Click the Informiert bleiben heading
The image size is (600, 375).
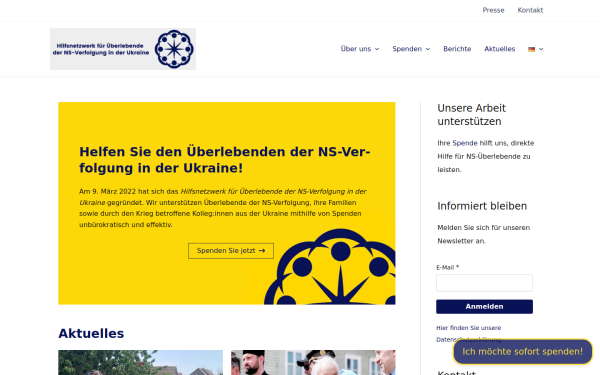[x=482, y=206]
